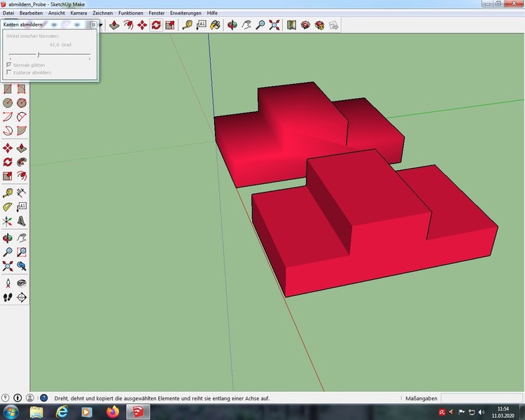Click the user profile status bar icon
Viewport: 525px width, 420px height.
click(x=30, y=398)
